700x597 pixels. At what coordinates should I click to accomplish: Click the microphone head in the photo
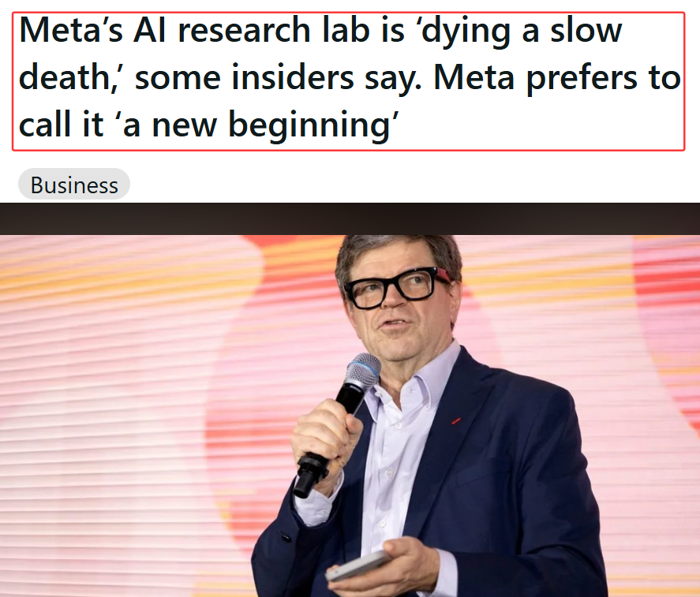pyautogui.click(x=363, y=371)
